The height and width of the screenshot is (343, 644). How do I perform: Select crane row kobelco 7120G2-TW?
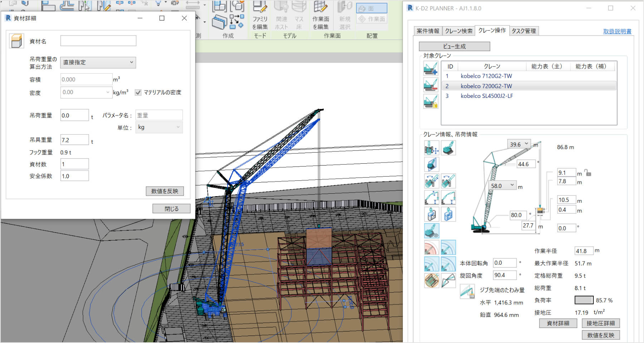529,76
